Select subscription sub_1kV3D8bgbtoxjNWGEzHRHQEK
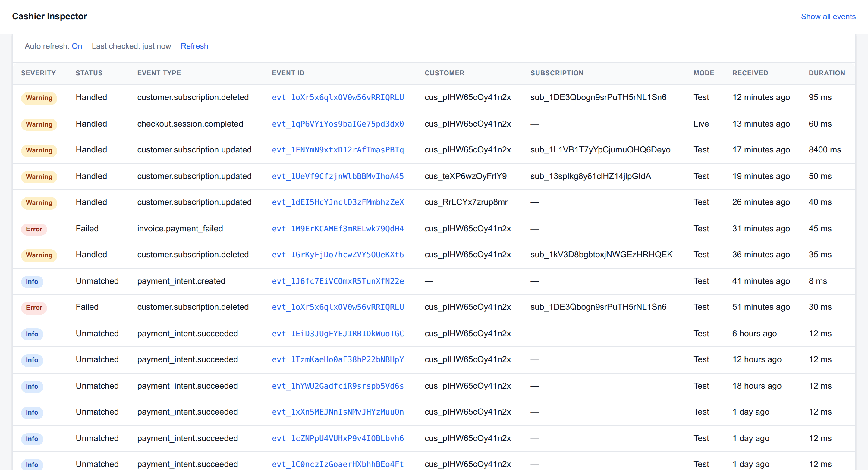Image resolution: width=868 pixels, height=470 pixels. click(x=601, y=255)
